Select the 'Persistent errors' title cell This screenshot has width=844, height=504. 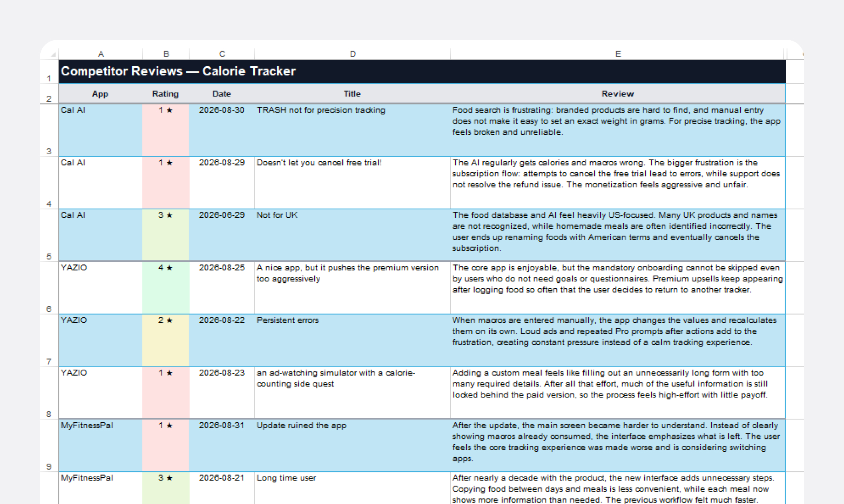353,340
